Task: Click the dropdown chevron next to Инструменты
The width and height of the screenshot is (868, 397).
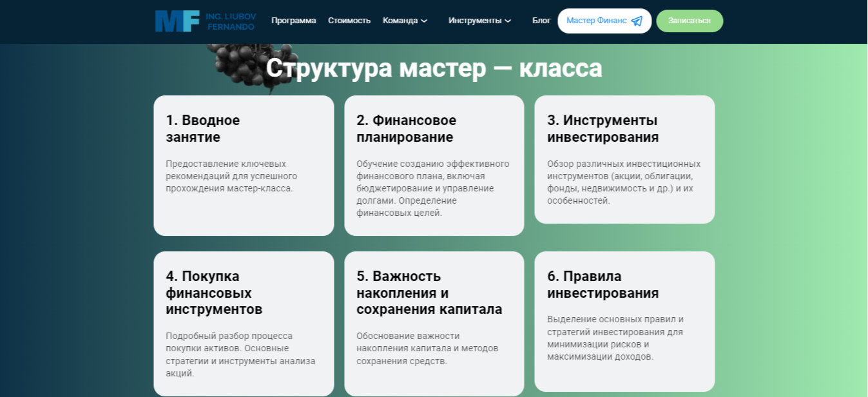Action: [509, 21]
